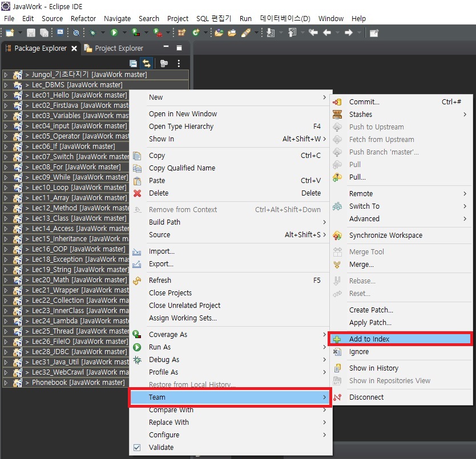Choose Add to Index from Team submenu

point(400,339)
